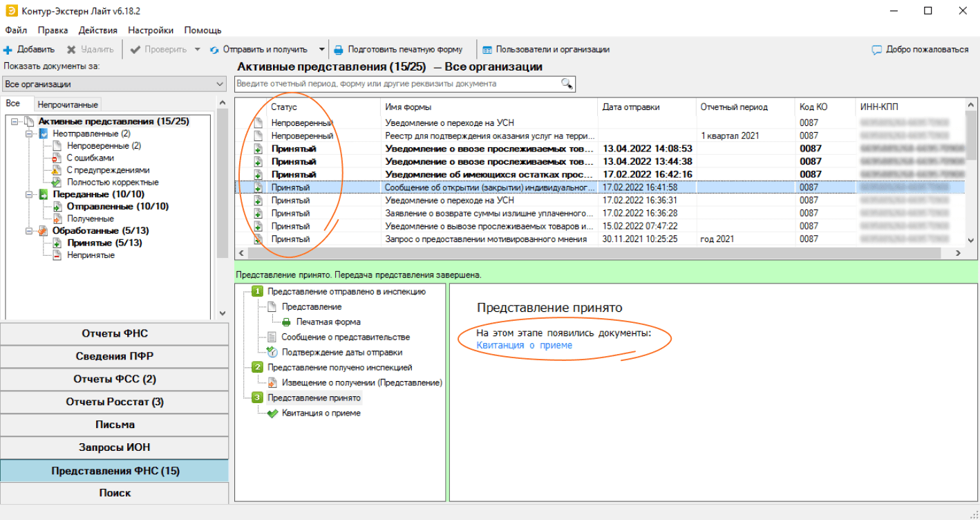Image resolution: width=980 pixels, height=520 pixels.
Task: Click the magnifier icon in search box
Action: [x=567, y=84]
